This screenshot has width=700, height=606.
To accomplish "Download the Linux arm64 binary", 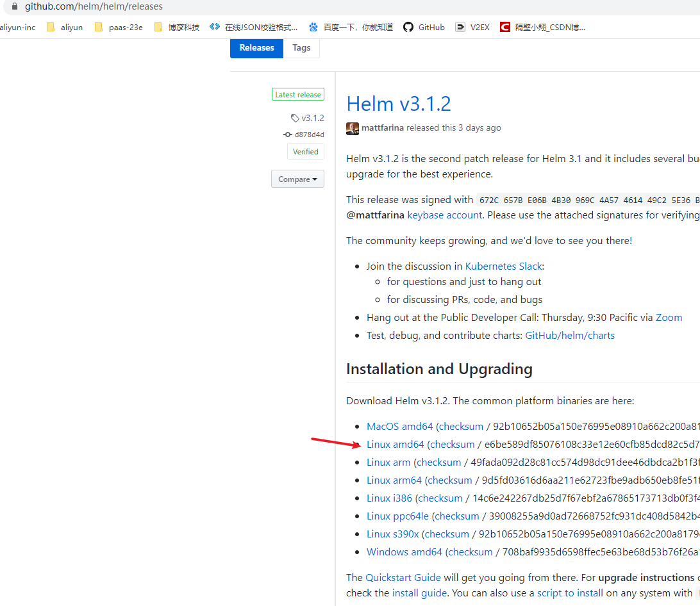I will [394, 480].
